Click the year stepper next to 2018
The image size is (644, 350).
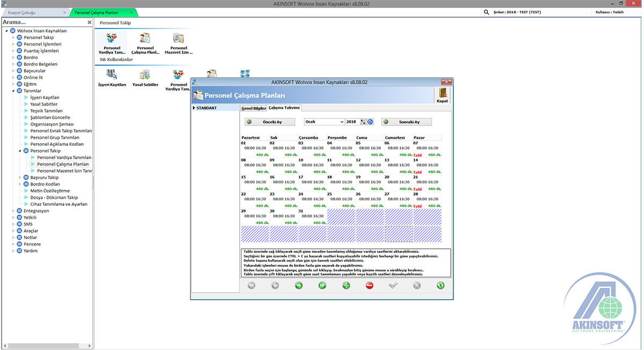[x=363, y=122]
